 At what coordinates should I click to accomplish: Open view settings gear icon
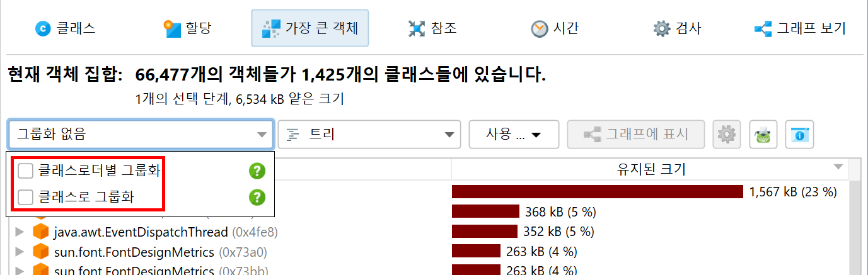(x=727, y=134)
